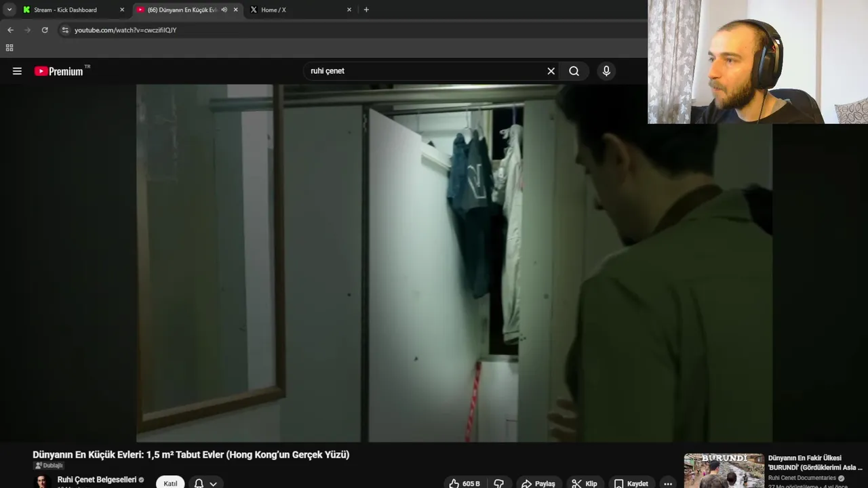Close the Kick Dashboard tab
This screenshot has height=488, width=868.
point(122,9)
